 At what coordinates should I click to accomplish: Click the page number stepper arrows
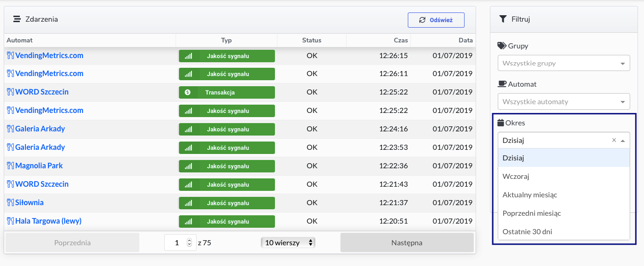point(189,242)
